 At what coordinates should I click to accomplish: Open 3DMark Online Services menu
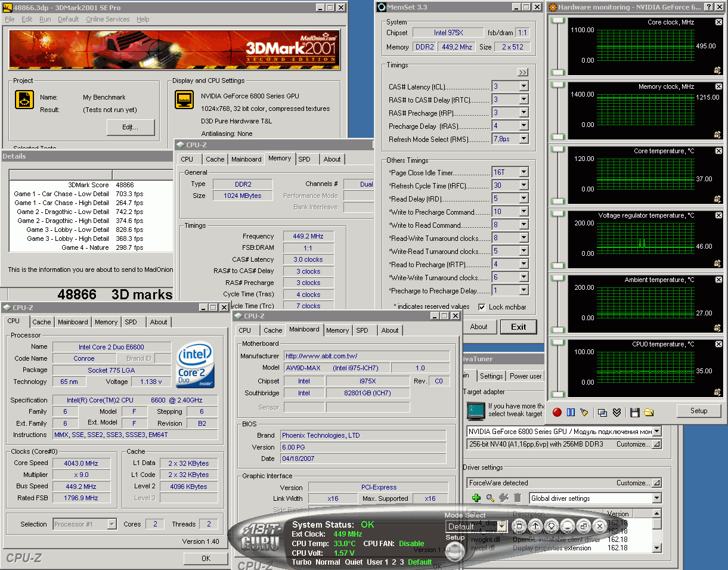[107, 19]
